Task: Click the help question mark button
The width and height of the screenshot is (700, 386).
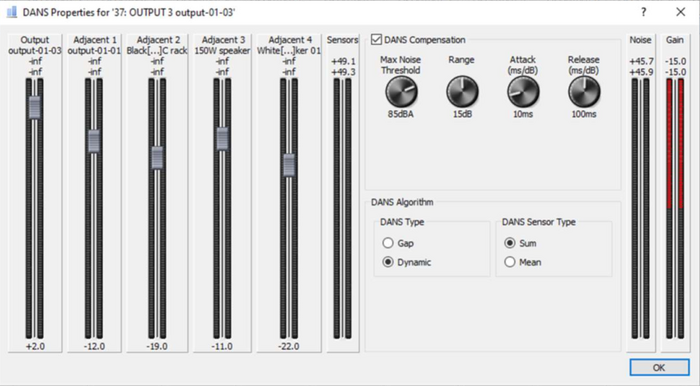Action: pyautogui.click(x=643, y=12)
